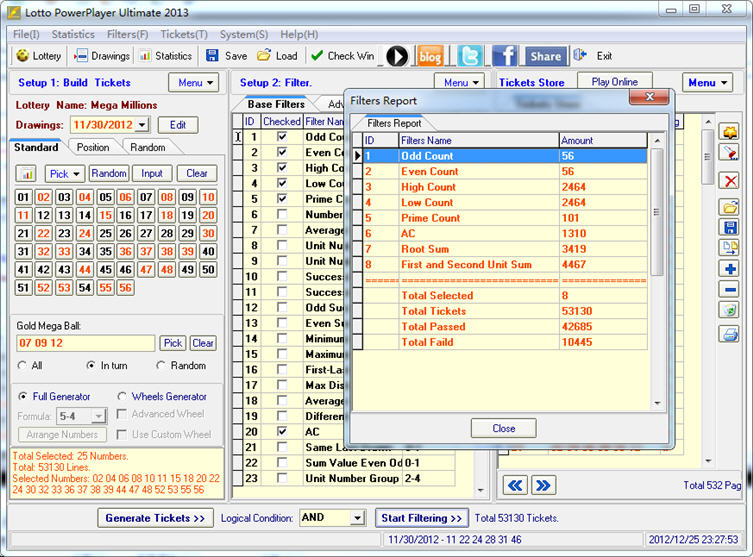The height and width of the screenshot is (557, 753).
Task: Uncheck the AC filter checkbox in row 20
Action: (282, 432)
